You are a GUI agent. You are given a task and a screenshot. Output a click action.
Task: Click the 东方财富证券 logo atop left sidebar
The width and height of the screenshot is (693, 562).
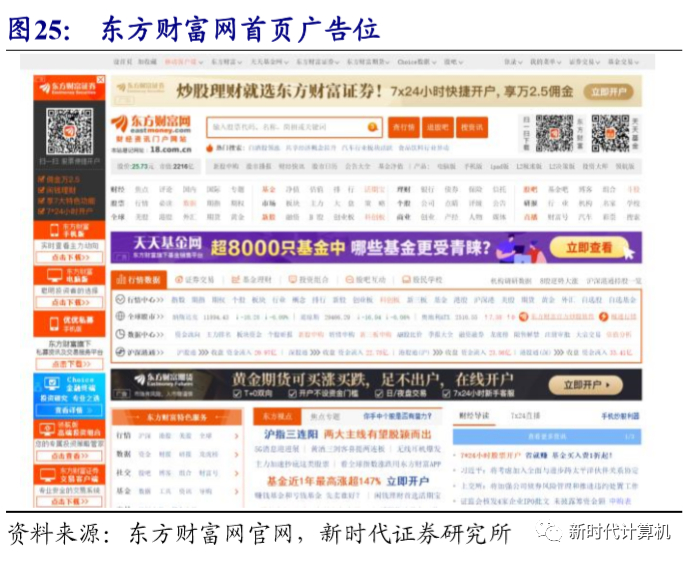coord(69,87)
